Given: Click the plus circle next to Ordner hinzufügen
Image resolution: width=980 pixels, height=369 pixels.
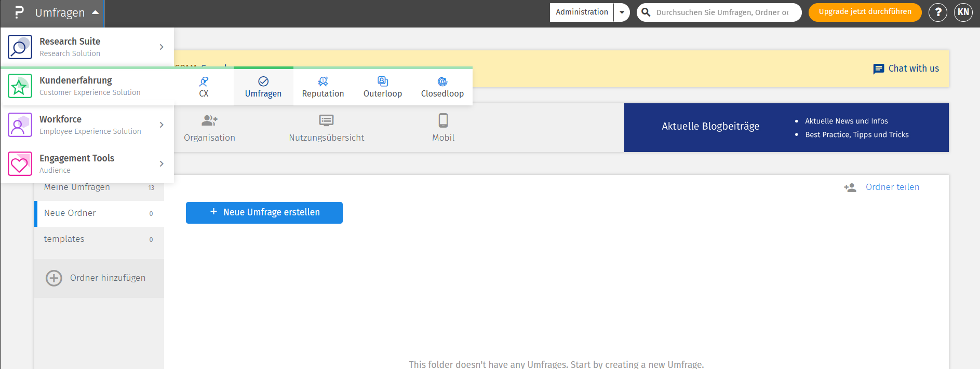Looking at the screenshot, I should pyautogui.click(x=54, y=278).
